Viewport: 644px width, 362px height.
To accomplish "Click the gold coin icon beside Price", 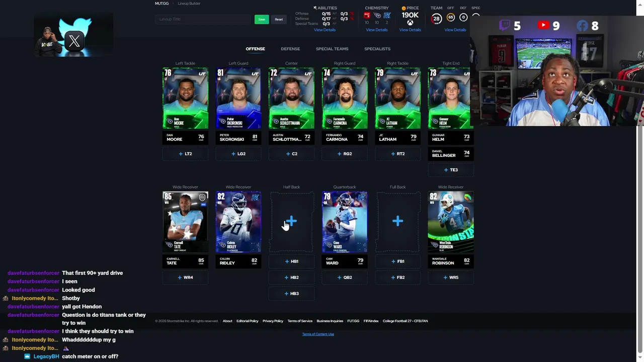I will pyautogui.click(x=404, y=8).
